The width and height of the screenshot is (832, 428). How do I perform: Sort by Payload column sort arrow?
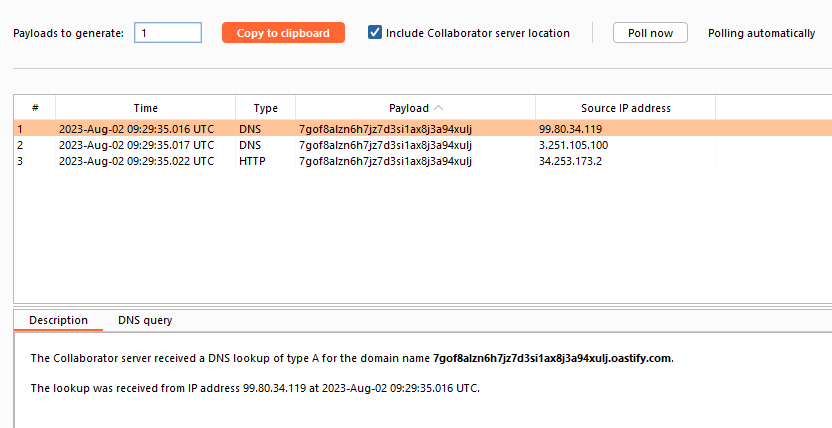pos(440,108)
